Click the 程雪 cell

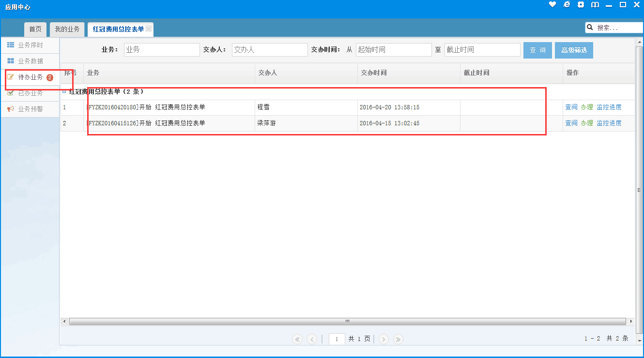[306, 107]
